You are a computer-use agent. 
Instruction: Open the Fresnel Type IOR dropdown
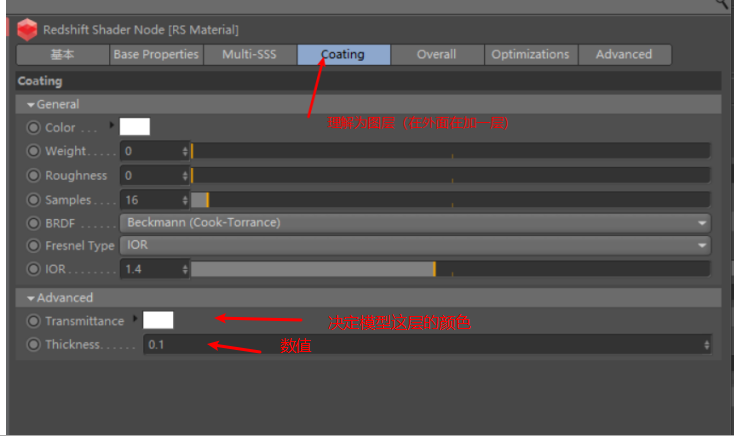coord(415,245)
